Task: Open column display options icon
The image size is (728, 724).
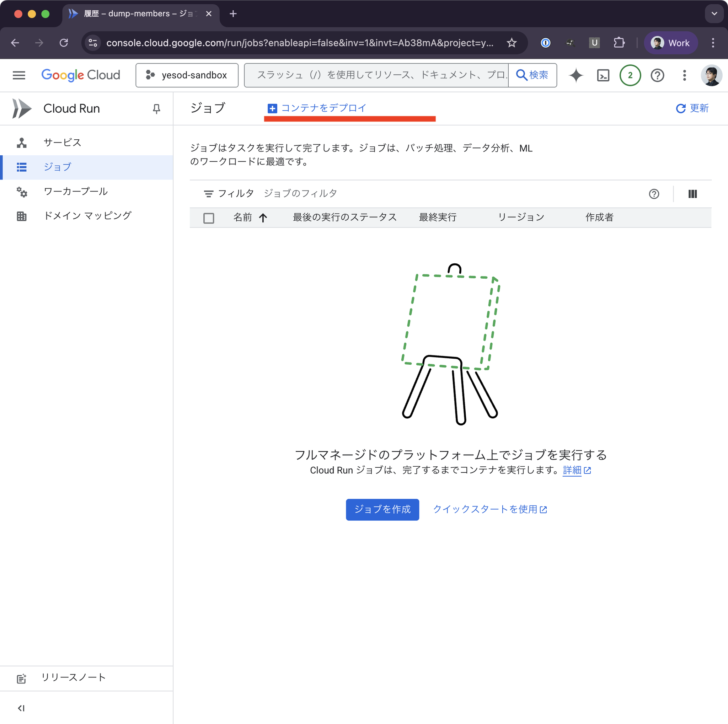Action: 692,194
